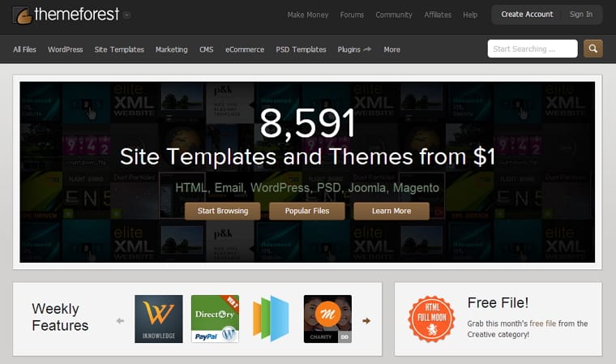Click the themeforest logo
The image size is (616, 364).
pos(66,15)
